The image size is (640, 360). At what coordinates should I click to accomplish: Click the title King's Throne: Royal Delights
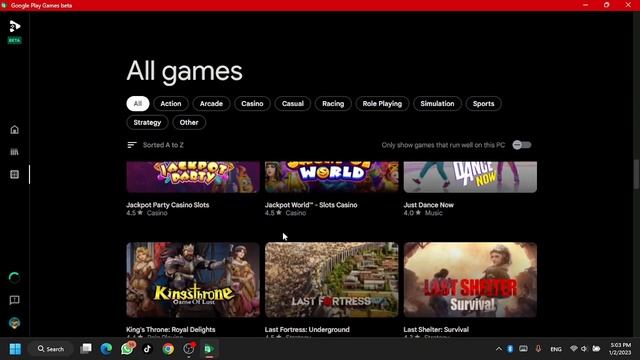171,329
